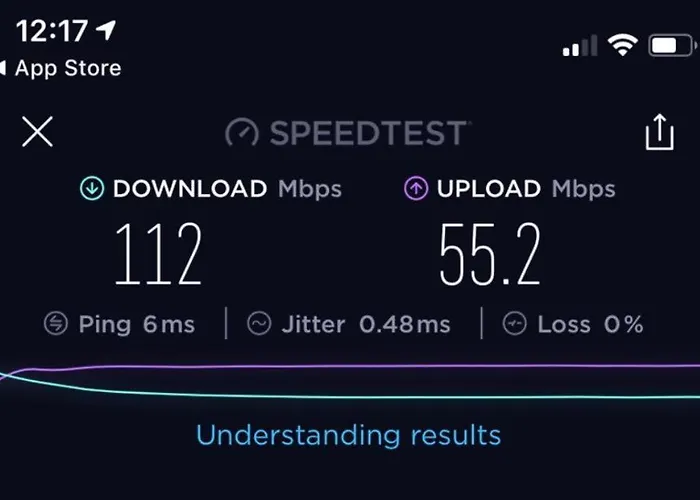Screen dimensions: 700x500
Task: Return to App Store via back link
Action: 61,68
